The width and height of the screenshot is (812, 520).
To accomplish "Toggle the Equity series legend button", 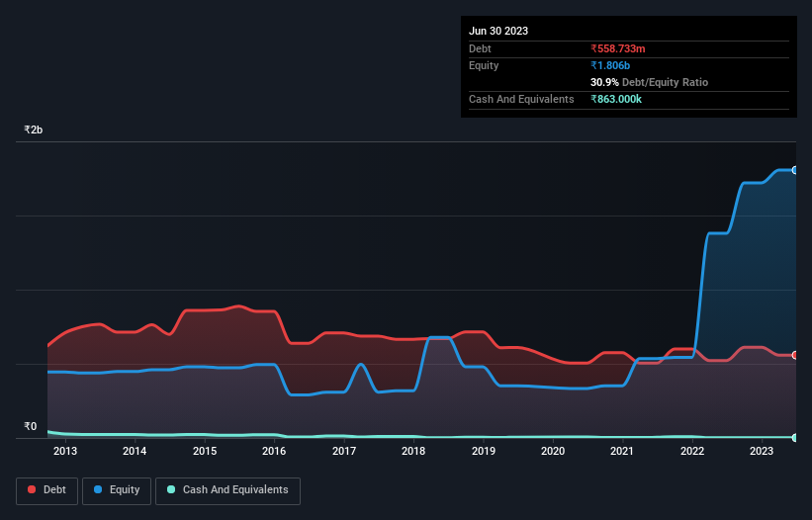I will (117, 490).
